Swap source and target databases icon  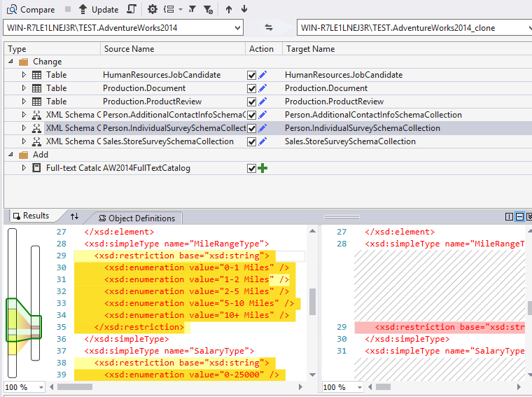click(269, 27)
